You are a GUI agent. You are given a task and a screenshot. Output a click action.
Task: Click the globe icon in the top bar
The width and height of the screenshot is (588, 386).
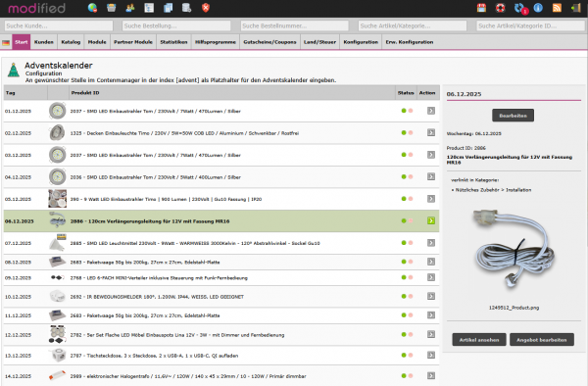[x=92, y=8]
